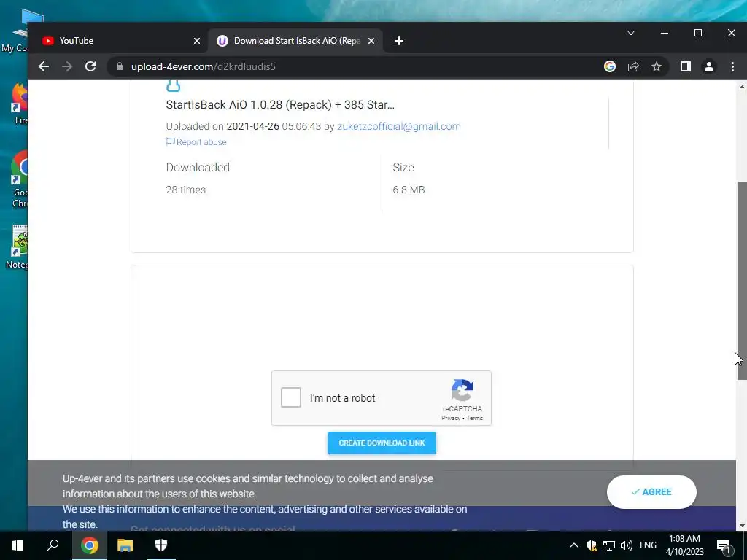The width and height of the screenshot is (747, 560).
Task: Open the uploader email link
Action: [x=399, y=126]
